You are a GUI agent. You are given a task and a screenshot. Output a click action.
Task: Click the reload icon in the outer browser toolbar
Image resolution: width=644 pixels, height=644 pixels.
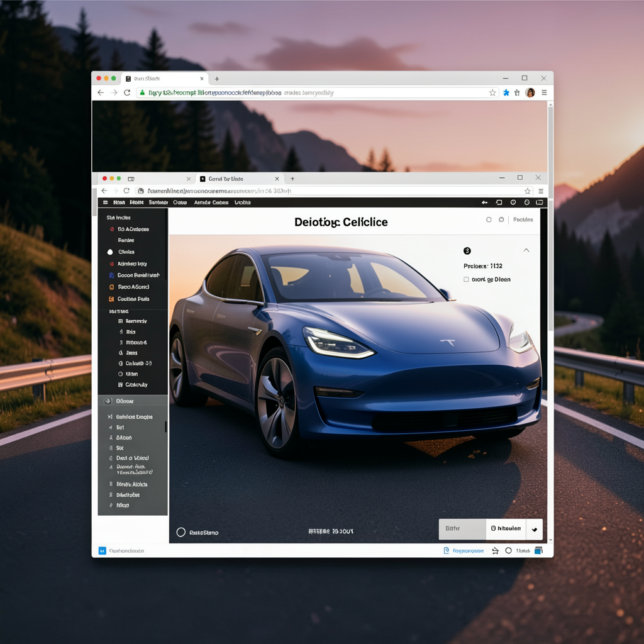(x=127, y=93)
